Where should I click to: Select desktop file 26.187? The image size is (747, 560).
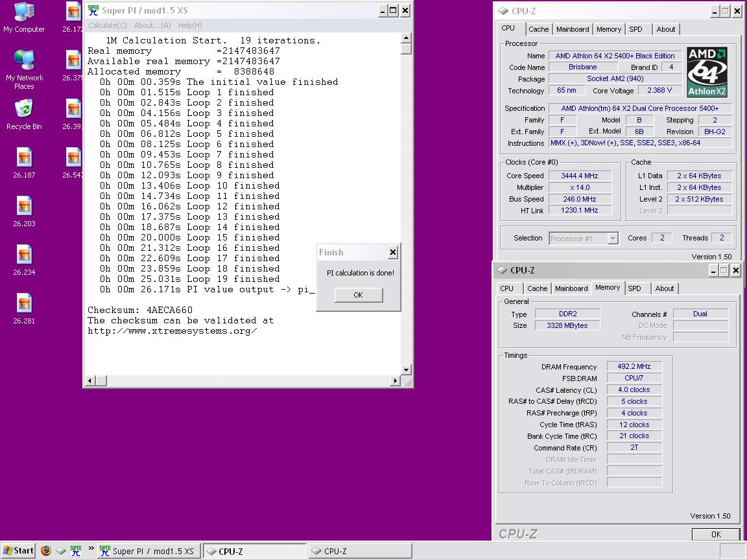pyautogui.click(x=24, y=163)
